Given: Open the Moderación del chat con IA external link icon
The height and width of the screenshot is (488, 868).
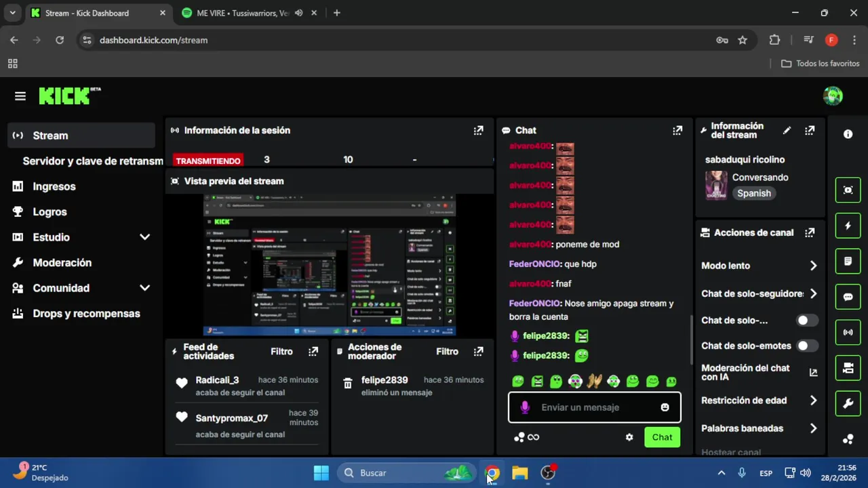Looking at the screenshot, I should tap(813, 372).
